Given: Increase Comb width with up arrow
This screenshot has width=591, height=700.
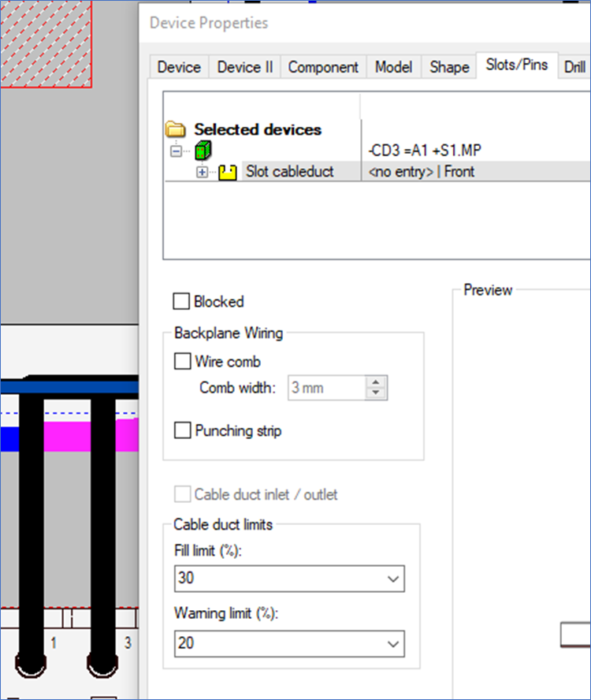Looking at the screenshot, I should click(x=377, y=382).
